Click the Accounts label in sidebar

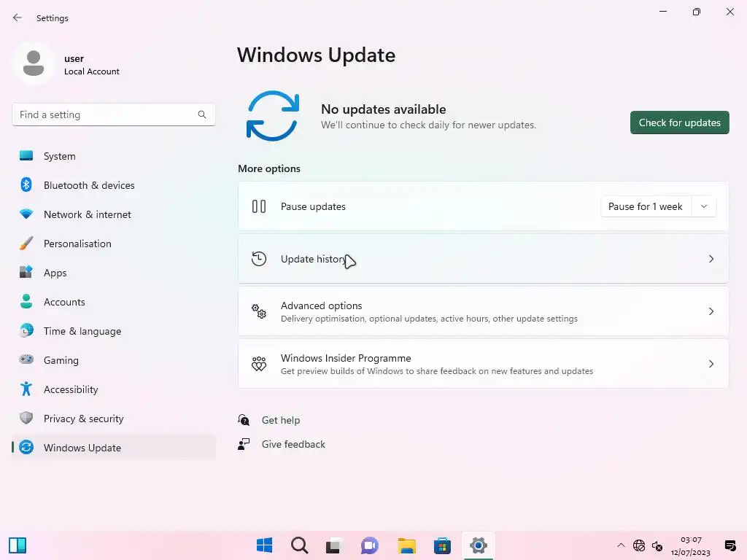pos(64,302)
